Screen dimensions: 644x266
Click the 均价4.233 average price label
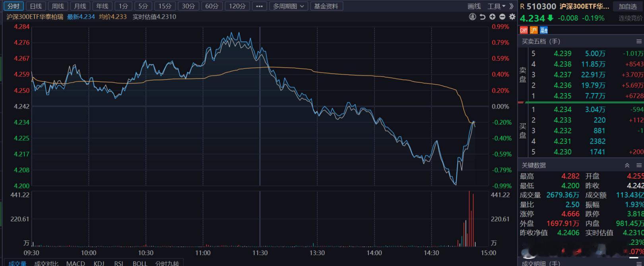click(x=113, y=17)
